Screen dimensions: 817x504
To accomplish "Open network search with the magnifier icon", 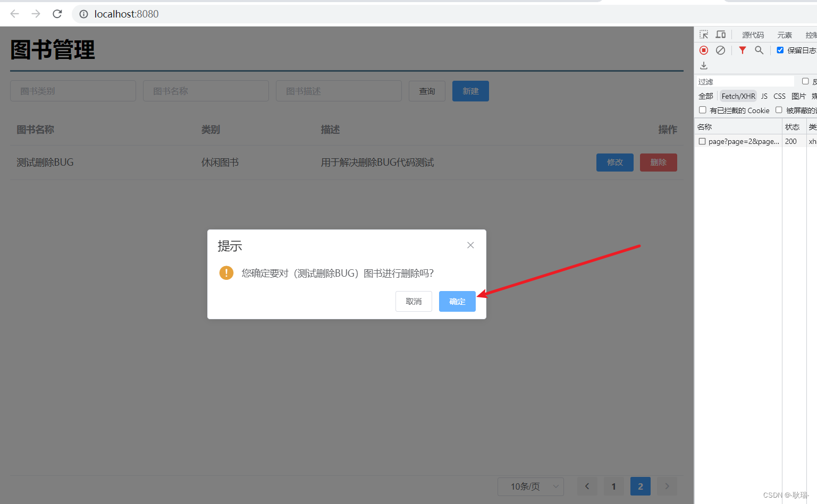I will [759, 50].
